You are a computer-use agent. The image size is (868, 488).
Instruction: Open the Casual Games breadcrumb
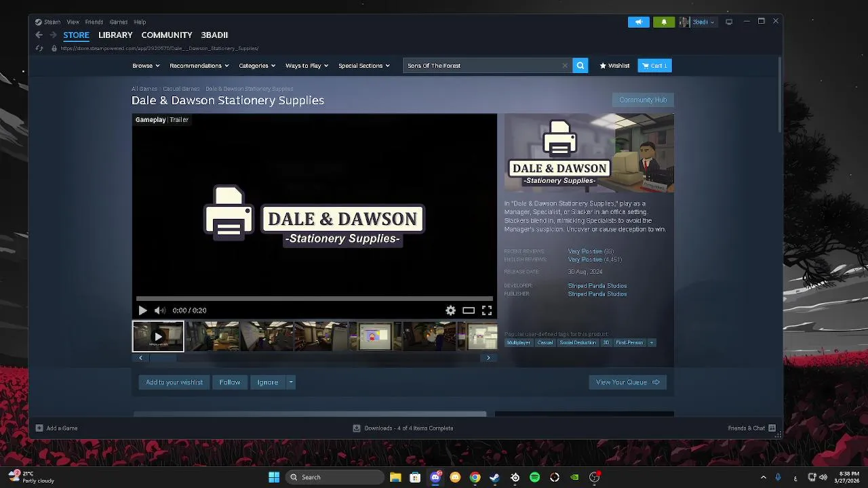click(x=181, y=89)
